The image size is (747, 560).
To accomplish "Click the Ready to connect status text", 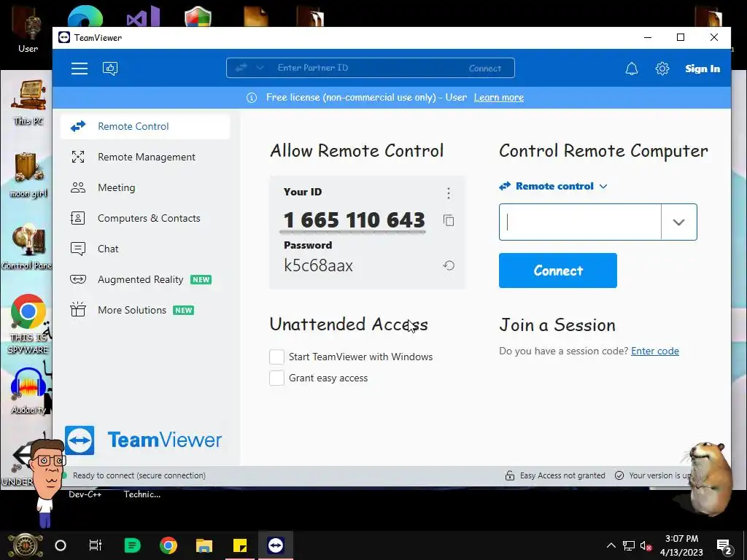I will (x=139, y=475).
